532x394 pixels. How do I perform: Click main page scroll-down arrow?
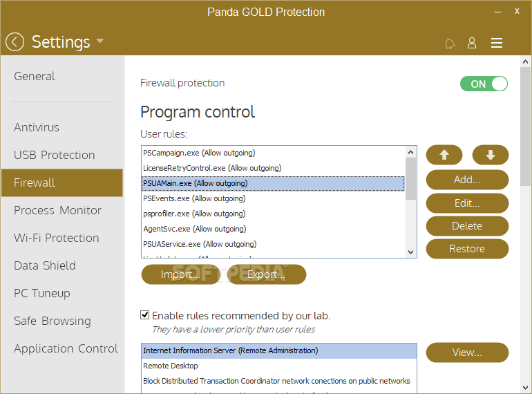click(525, 388)
